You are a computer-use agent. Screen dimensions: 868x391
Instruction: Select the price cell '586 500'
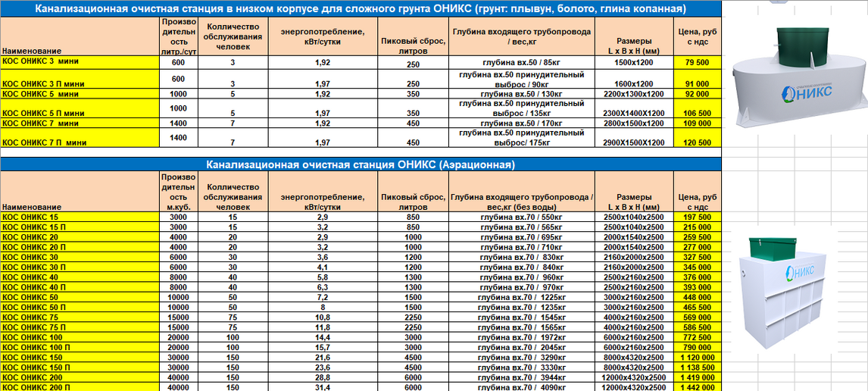698,327
